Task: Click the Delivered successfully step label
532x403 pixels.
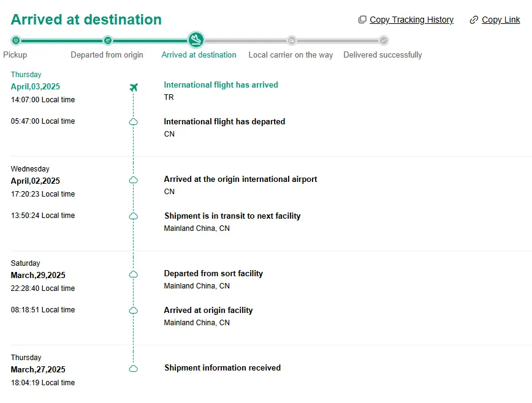Action: [382, 55]
